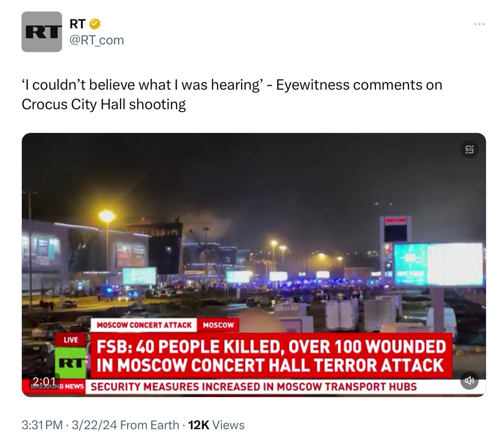Click the LIVE badge in the video
This screenshot has height=443, width=504.
pos(71,340)
